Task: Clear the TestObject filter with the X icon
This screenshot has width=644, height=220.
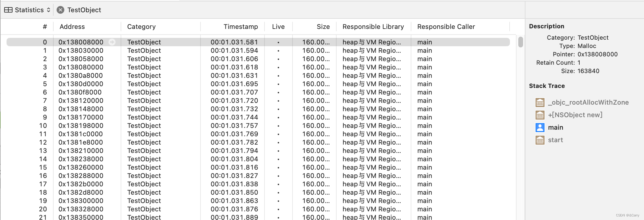Action: 60,10
